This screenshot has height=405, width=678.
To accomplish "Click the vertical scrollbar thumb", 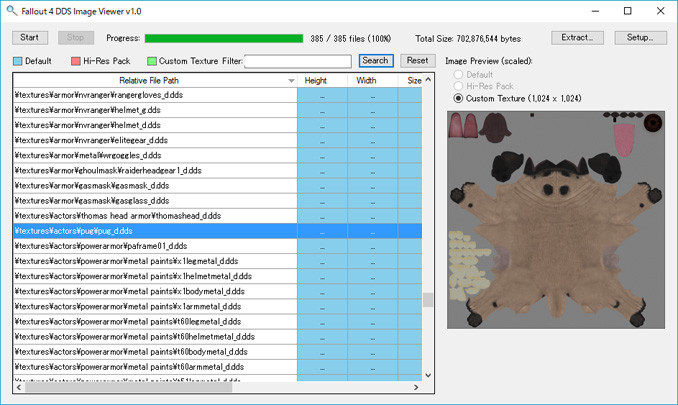I will click(428, 300).
